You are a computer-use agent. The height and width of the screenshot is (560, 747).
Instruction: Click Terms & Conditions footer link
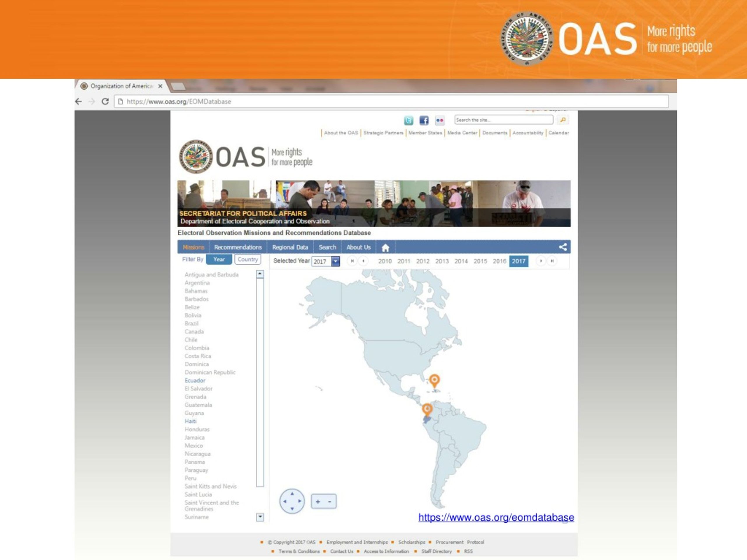tap(299, 551)
